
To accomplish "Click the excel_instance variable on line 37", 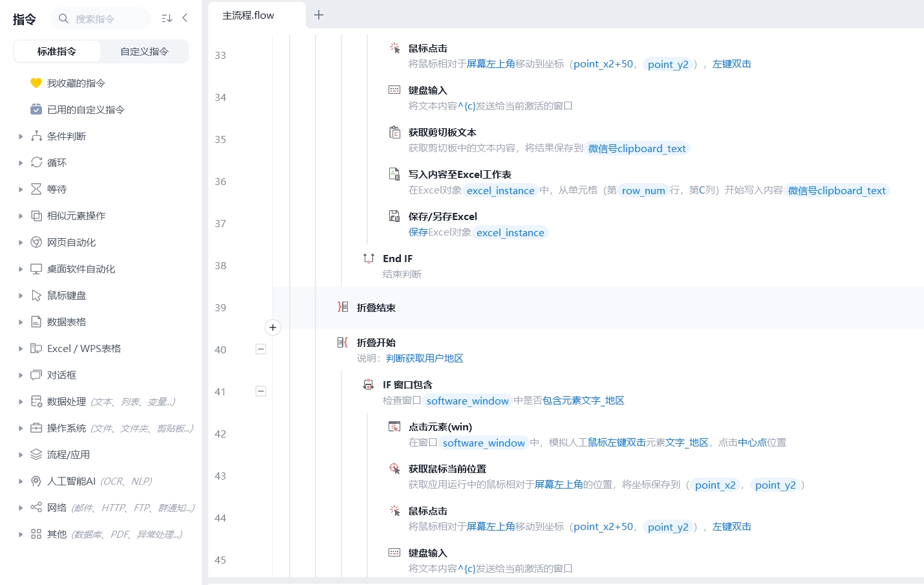I will tap(510, 233).
